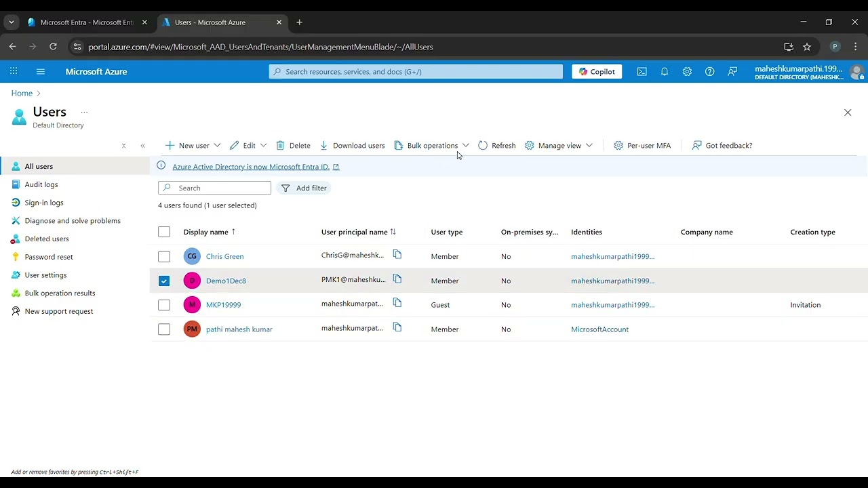Image resolution: width=868 pixels, height=488 pixels.
Task: Switch to the Microsoft Entra browser tab
Action: (x=87, y=22)
